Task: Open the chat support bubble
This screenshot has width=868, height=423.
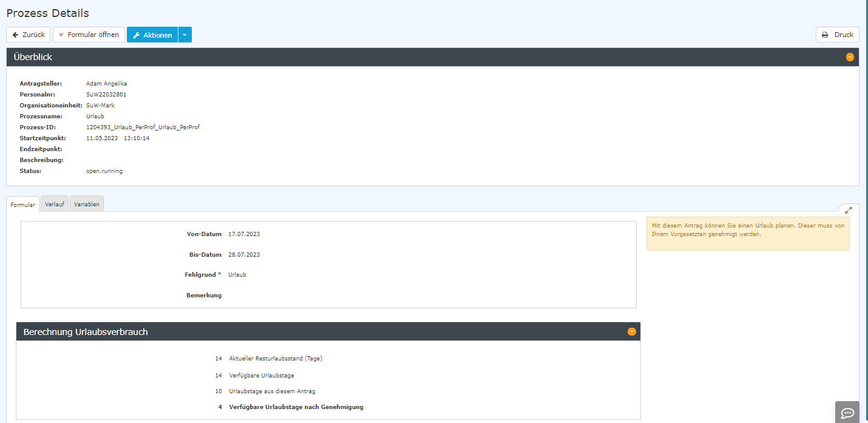Action: (847, 413)
